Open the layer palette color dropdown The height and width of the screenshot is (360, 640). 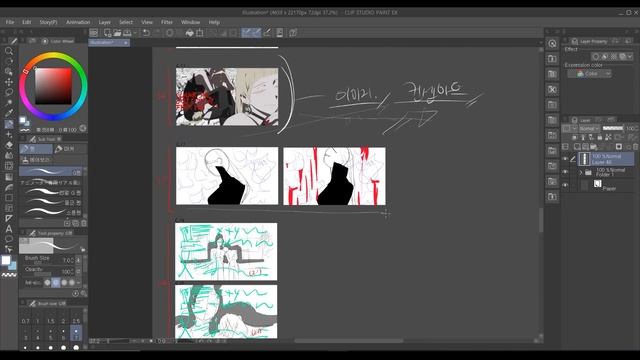pos(570,129)
